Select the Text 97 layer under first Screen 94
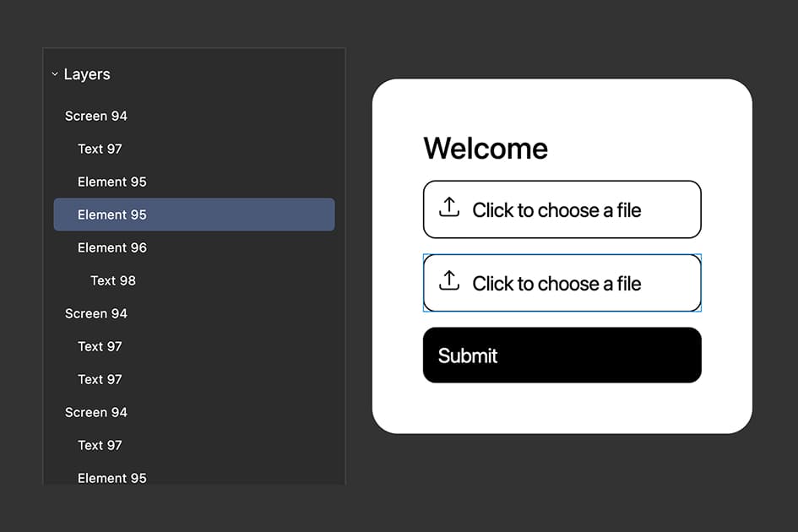Image resolution: width=798 pixels, height=532 pixels. tap(100, 149)
